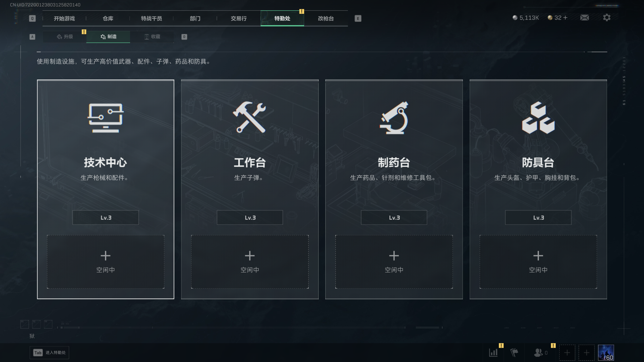Add production in 技术中心 idle slot
Image resolution: width=644 pixels, height=362 pixels.
pos(106,262)
